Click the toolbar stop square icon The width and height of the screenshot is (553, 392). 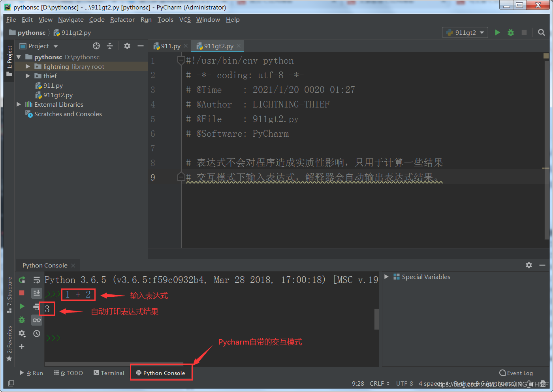[524, 32]
